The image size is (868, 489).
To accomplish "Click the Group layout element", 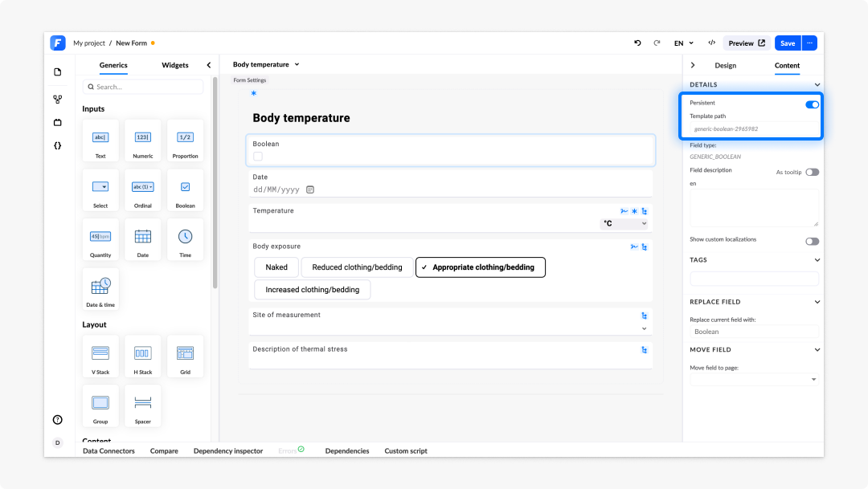I will coord(100,406).
